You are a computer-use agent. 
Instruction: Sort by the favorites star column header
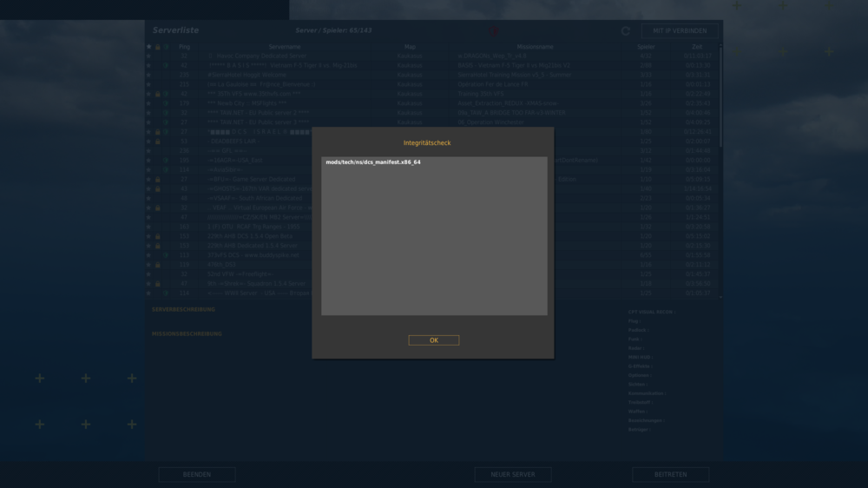pos(148,47)
